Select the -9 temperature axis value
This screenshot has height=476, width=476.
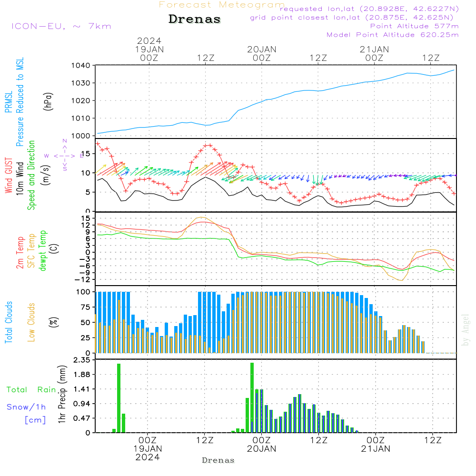tap(85, 273)
